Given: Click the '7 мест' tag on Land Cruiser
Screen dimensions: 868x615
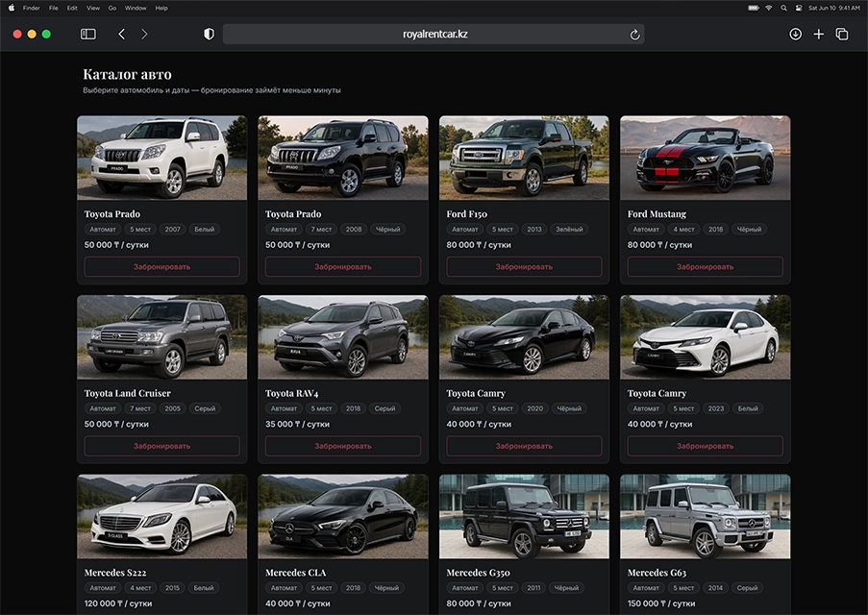Looking at the screenshot, I should (x=140, y=408).
